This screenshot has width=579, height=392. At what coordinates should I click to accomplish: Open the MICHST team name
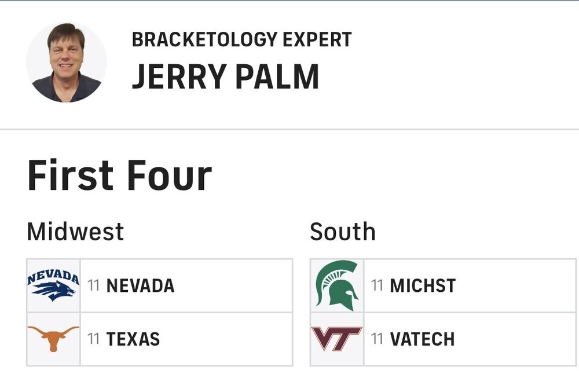423,285
